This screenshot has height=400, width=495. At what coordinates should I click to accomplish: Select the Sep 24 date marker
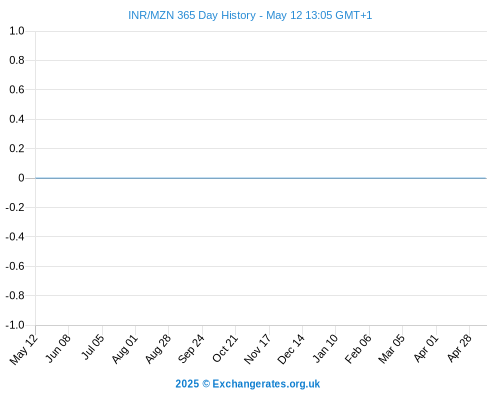coord(191,349)
